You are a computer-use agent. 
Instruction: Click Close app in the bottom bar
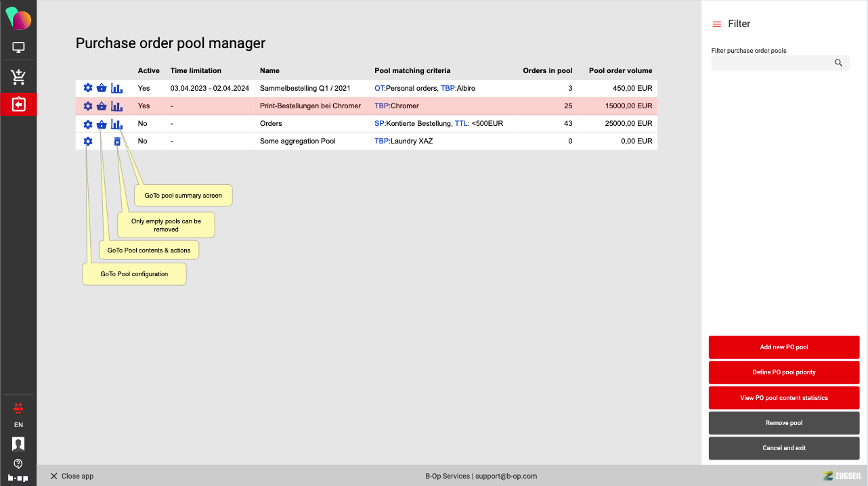(x=72, y=476)
